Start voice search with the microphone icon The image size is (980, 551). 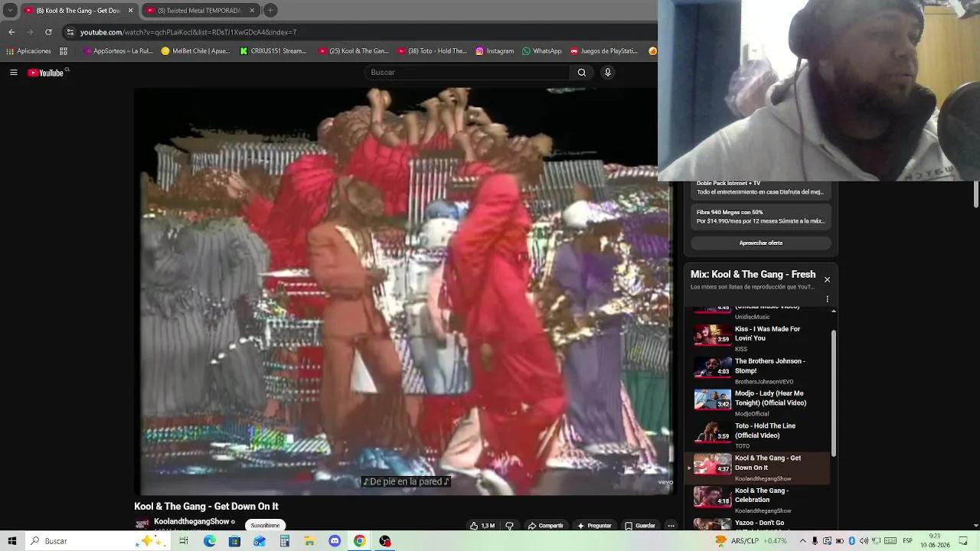click(608, 73)
